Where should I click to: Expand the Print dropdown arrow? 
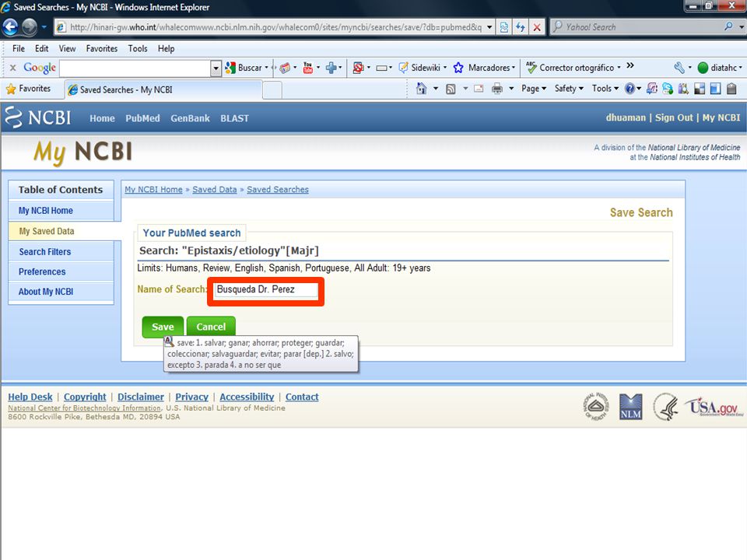point(511,89)
